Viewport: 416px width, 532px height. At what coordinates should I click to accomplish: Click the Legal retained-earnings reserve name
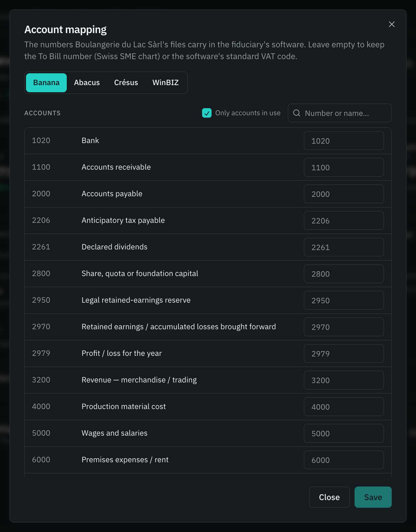coord(136,300)
